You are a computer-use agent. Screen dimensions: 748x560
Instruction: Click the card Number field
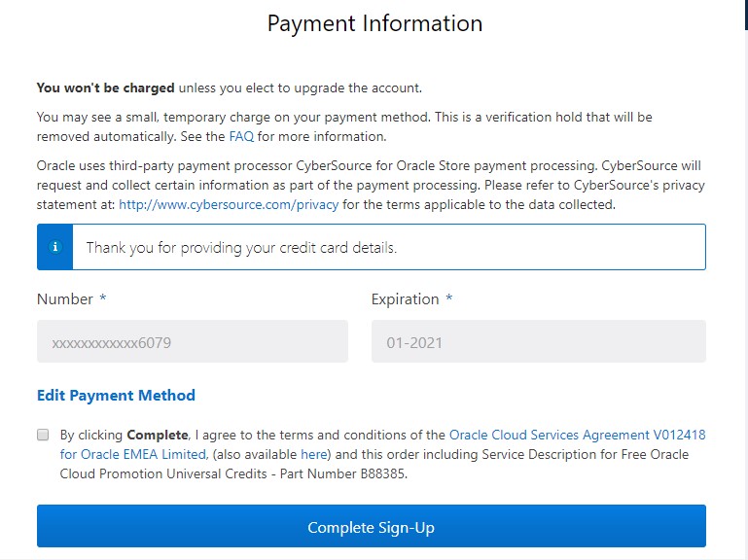point(192,342)
